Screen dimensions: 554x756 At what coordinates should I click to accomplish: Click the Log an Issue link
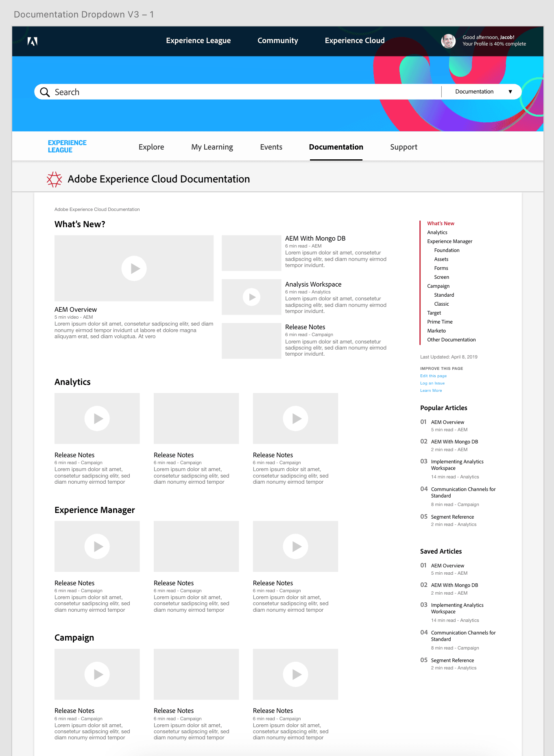432,383
